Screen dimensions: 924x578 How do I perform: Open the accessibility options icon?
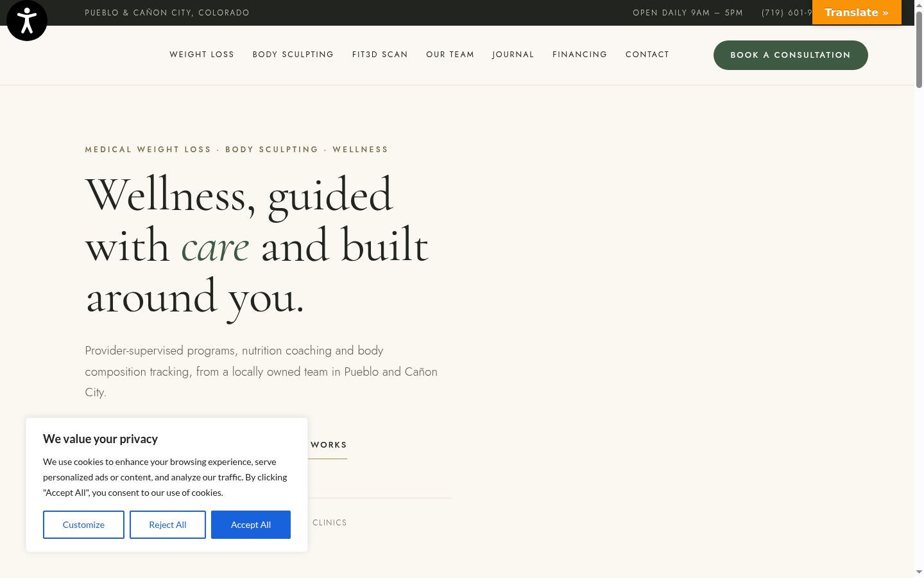(27, 21)
